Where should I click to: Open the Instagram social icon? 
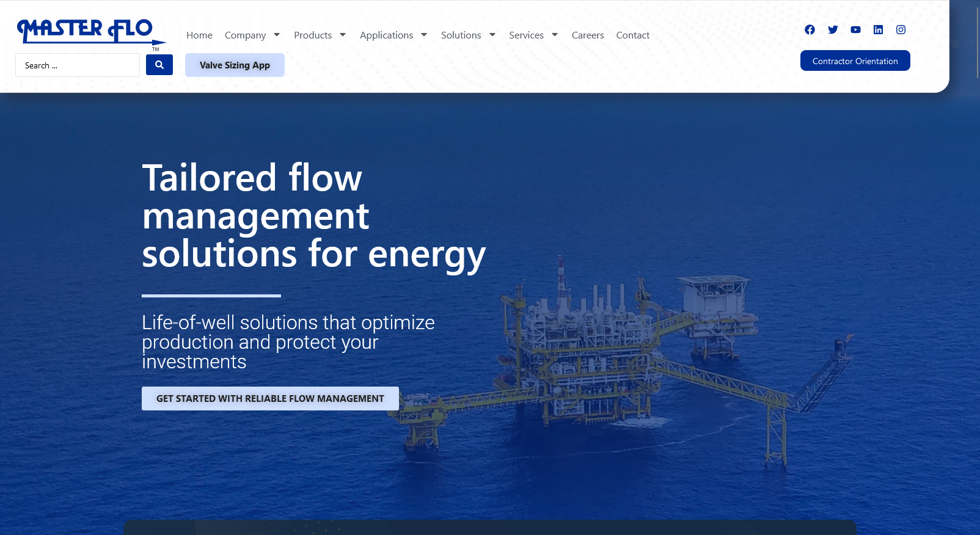901,30
